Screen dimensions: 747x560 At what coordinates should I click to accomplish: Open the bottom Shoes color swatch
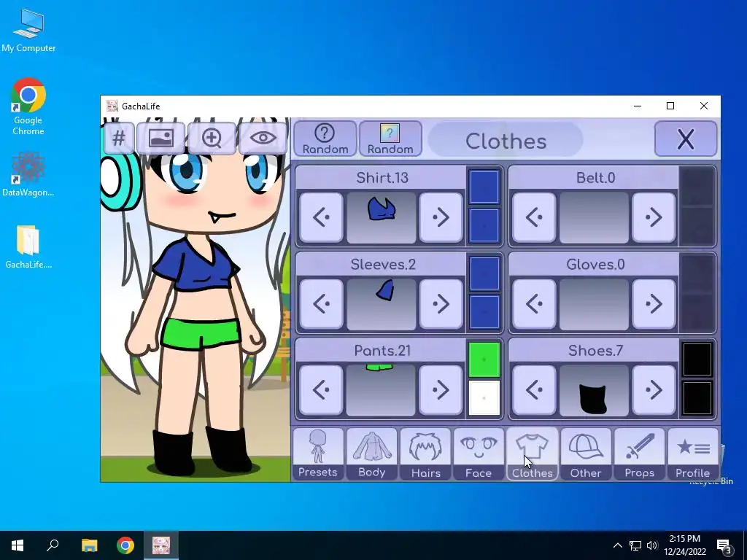(697, 398)
